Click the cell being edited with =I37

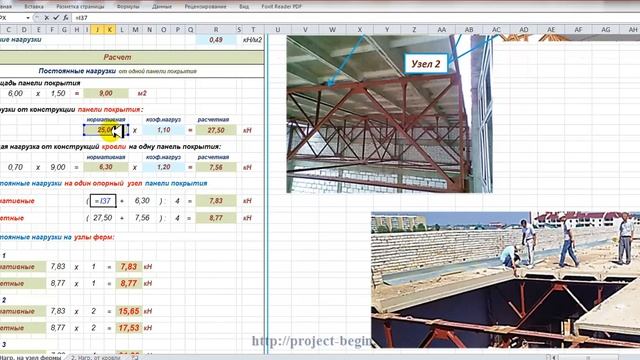[103, 201]
